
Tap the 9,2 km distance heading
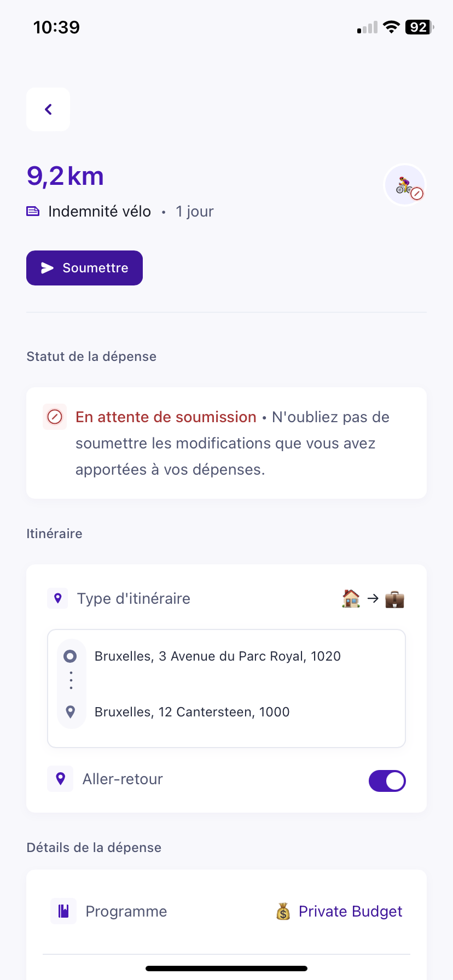point(65,177)
